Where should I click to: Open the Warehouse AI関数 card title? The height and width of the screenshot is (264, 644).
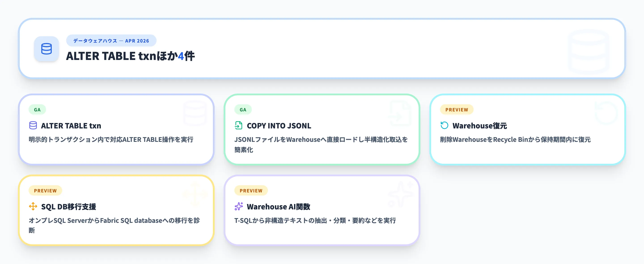[x=278, y=207]
